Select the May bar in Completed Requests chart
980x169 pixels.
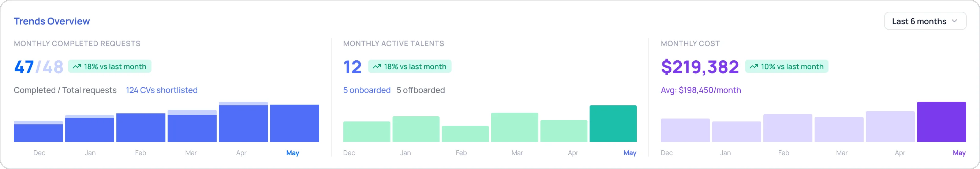295,123
